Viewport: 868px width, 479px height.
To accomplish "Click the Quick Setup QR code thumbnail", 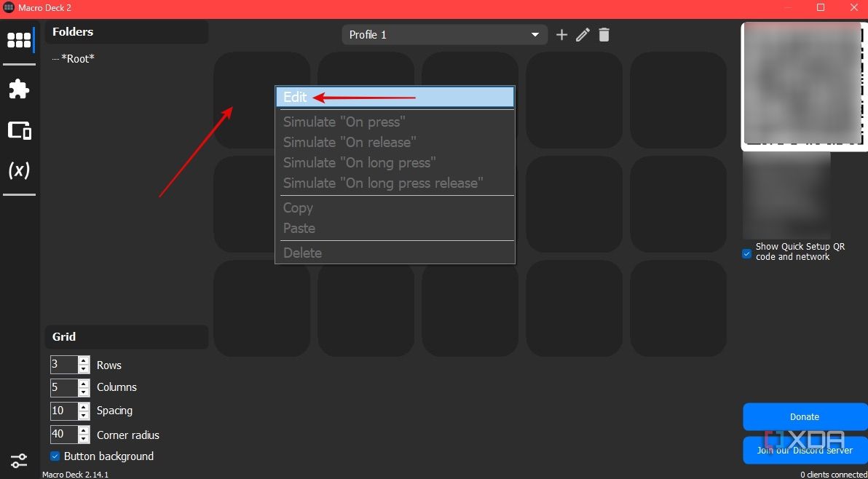I will click(x=801, y=85).
